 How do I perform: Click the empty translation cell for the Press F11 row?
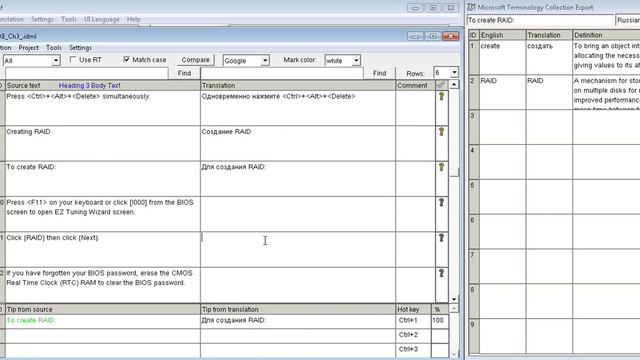click(x=298, y=214)
